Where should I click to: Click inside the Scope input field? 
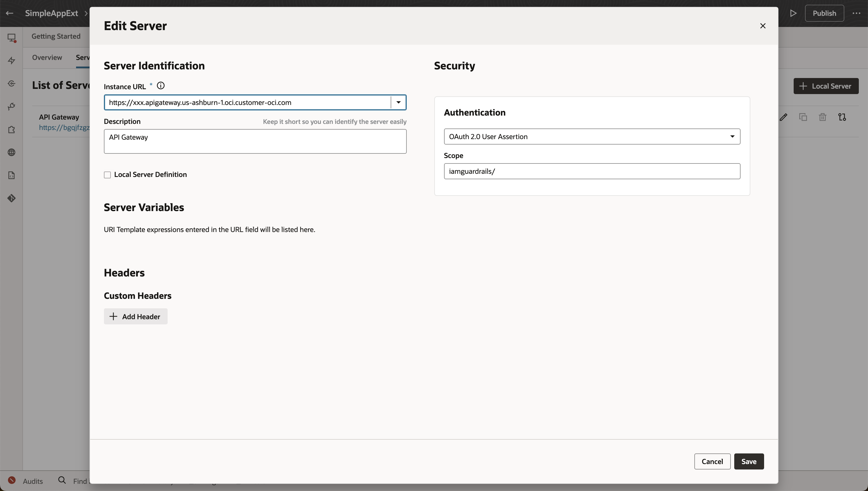[592, 171]
